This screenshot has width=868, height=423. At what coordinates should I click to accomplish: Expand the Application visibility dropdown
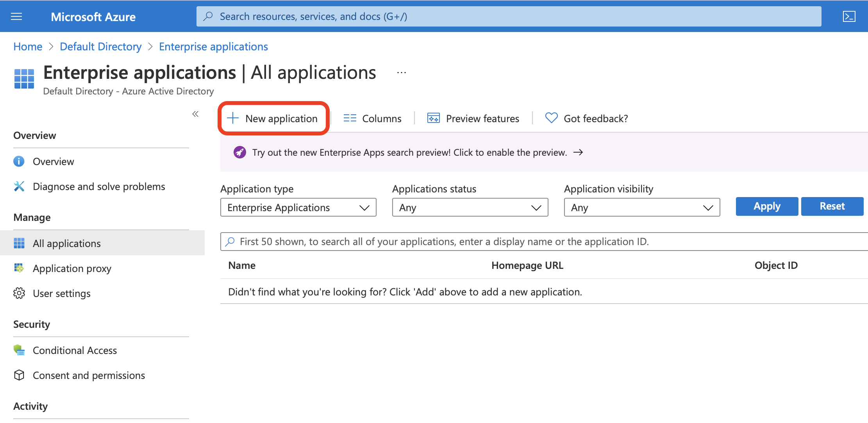click(642, 207)
